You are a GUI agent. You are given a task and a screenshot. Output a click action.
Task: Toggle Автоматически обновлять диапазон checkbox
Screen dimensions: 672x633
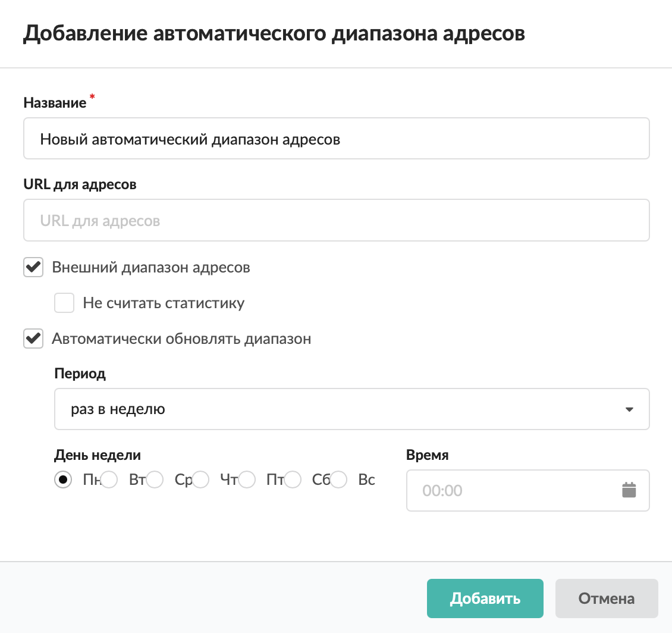33,339
